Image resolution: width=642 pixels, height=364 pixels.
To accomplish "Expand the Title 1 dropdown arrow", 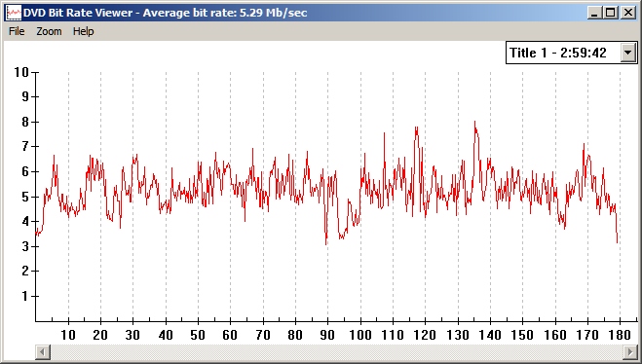I will point(627,53).
